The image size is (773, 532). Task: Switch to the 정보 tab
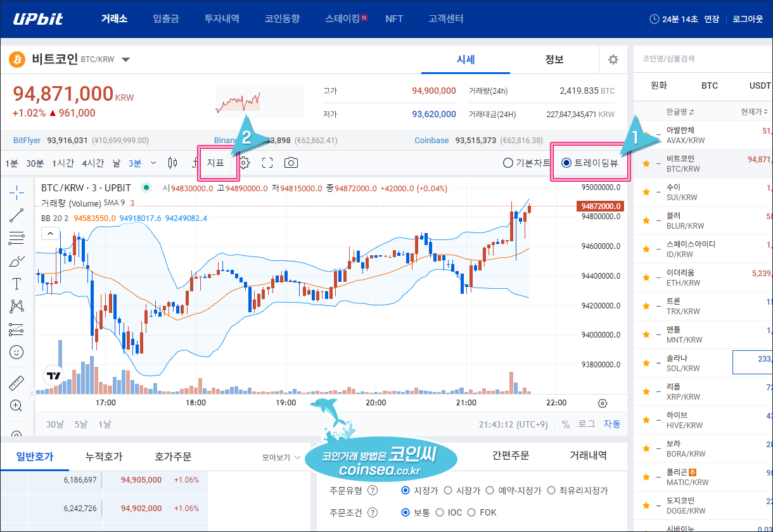[x=554, y=60]
